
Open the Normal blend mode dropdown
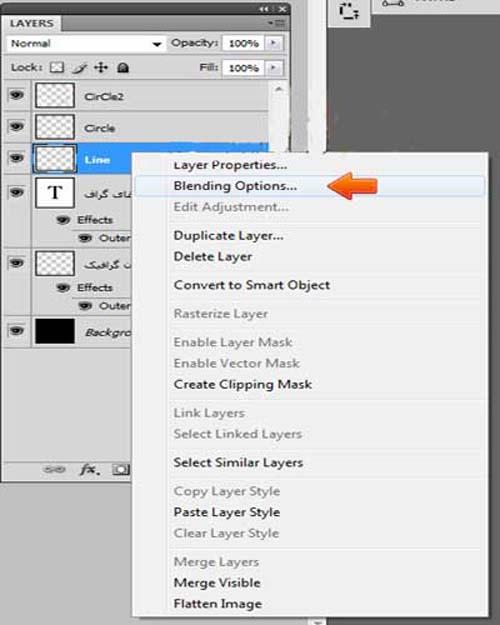pos(85,43)
